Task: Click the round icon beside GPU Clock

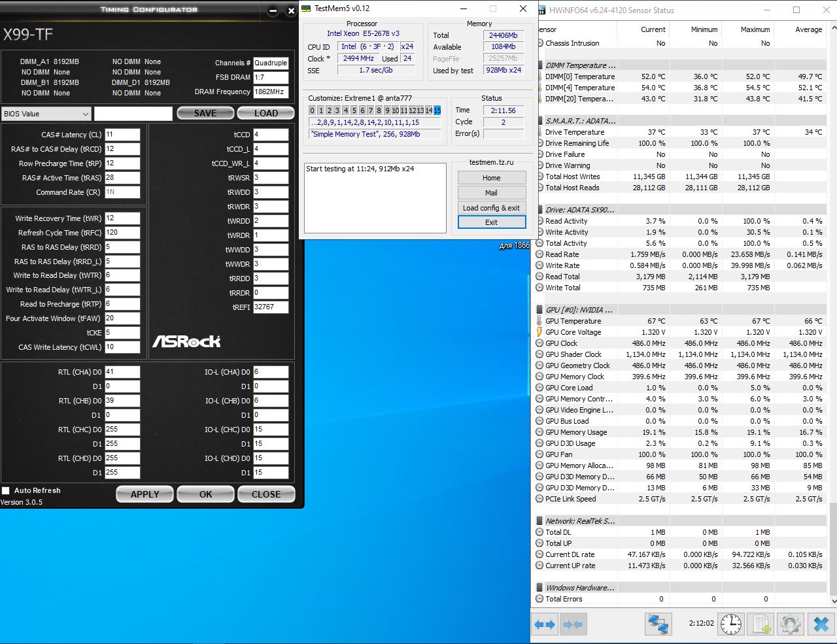Action: [x=539, y=343]
